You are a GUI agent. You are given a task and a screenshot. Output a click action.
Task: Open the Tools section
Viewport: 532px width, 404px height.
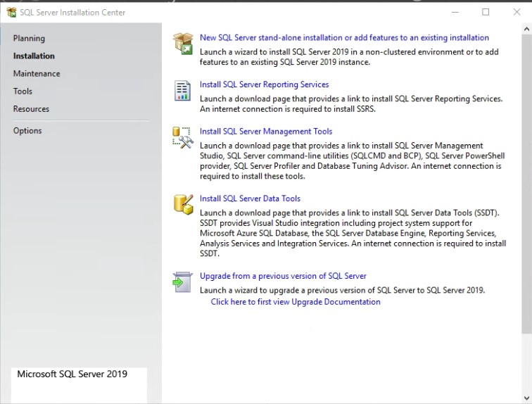click(23, 91)
